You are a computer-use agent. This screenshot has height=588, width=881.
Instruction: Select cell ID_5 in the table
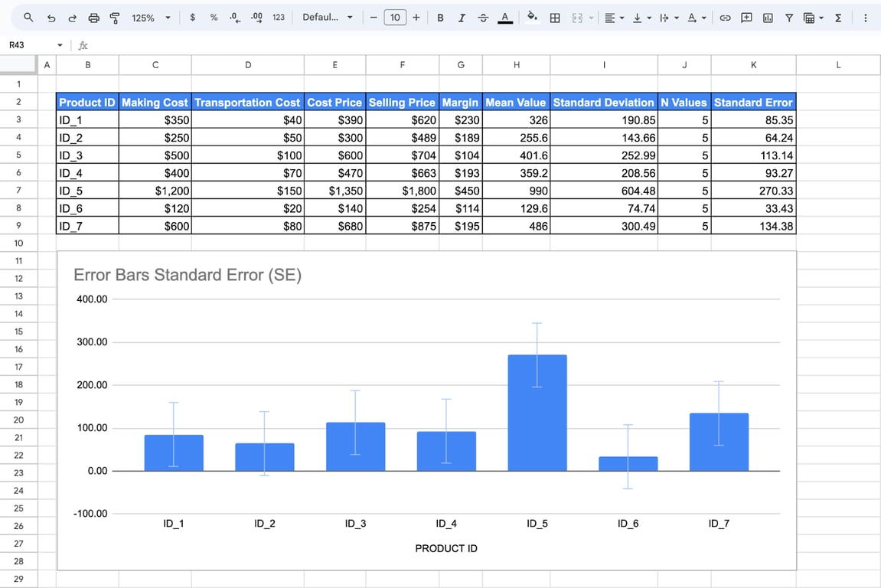tap(87, 191)
